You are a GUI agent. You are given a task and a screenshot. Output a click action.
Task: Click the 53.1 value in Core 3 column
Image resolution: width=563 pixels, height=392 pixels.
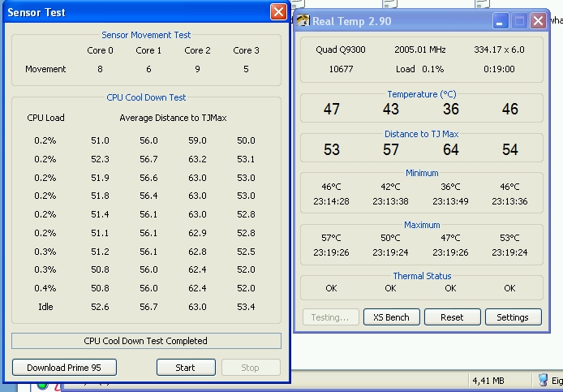click(246, 159)
